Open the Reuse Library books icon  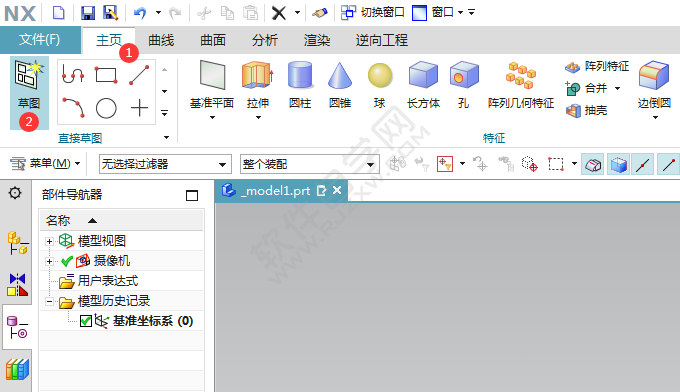click(x=17, y=369)
